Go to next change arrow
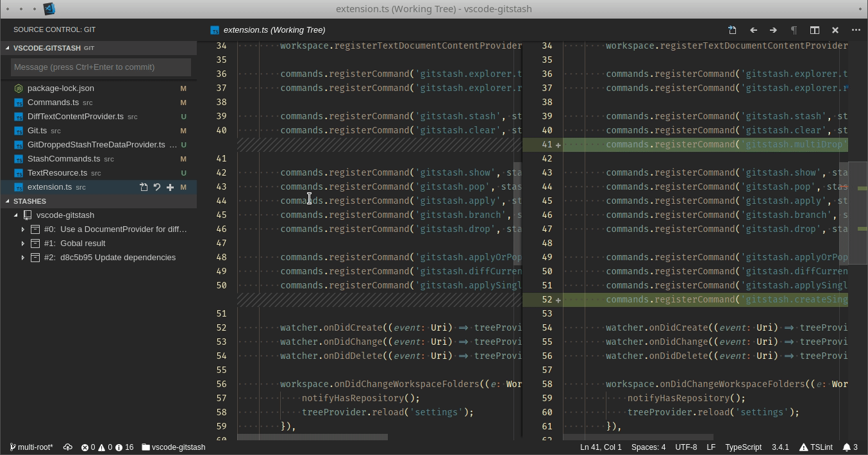Screen dimensions: 868x455 773,29
